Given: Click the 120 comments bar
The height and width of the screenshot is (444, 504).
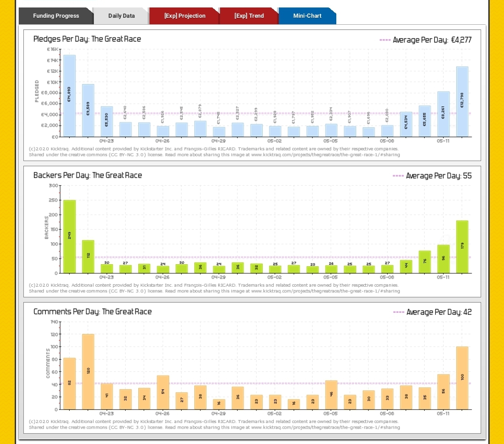Looking at the screenshot, I should coord(88,372).
